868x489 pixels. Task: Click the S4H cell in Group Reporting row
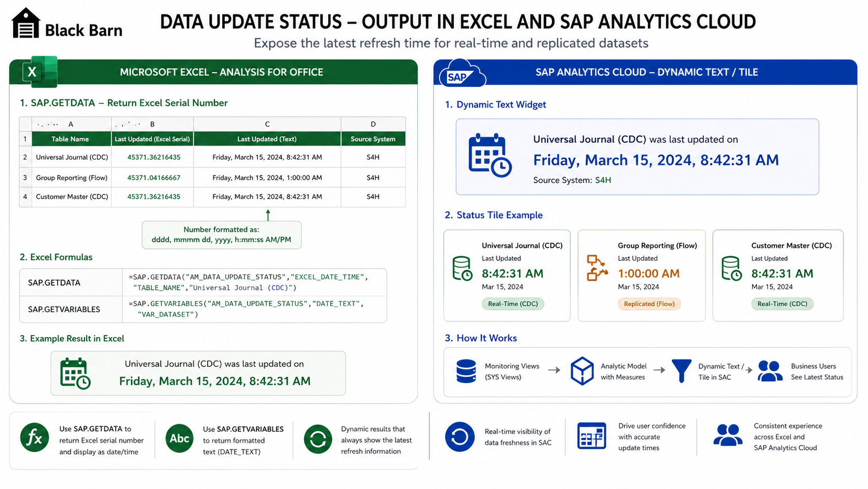point(373,178)
